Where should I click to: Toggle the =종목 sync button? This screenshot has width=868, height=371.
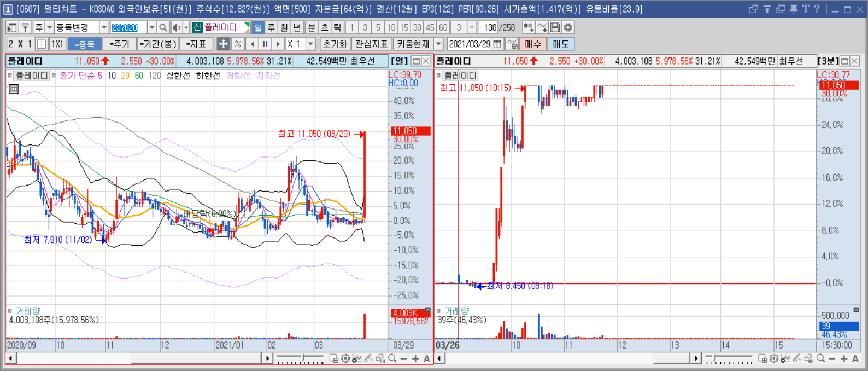[x=85, y=44]
